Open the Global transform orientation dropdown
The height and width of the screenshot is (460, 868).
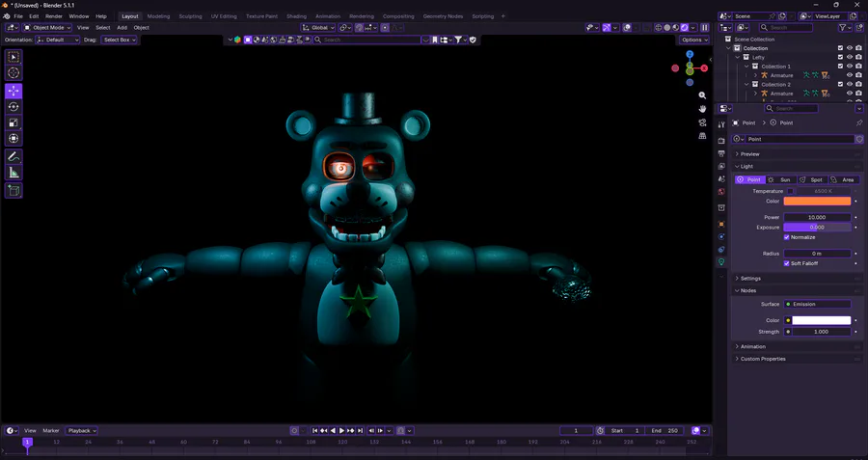[x=318, y=28]
